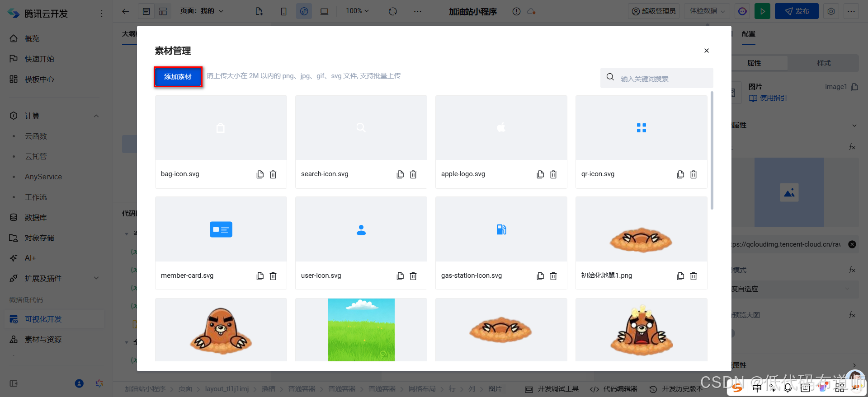This screenshot has width=868, height=397.
Task: Switch to mobile device preview
Action: pos(283,11)
